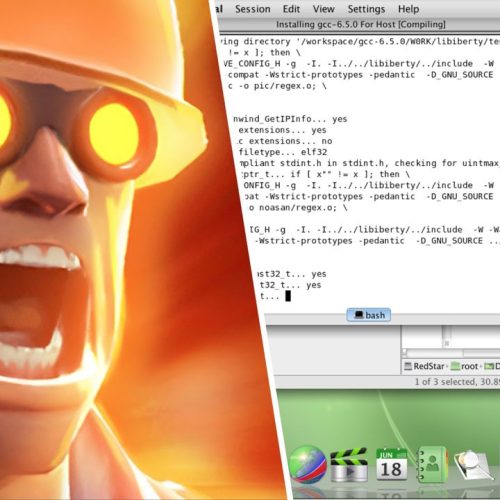Open the Settings menu
The height and width of the screenshot is (500, 500).
[x=366, y=9]
